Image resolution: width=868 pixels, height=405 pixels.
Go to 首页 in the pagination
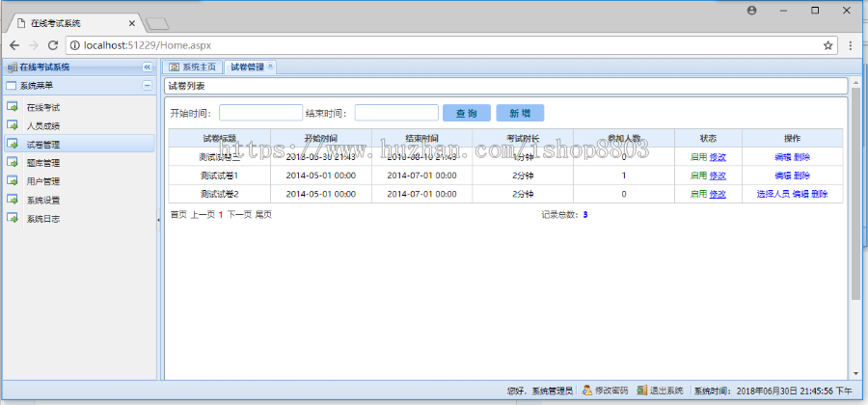point(178,215)
